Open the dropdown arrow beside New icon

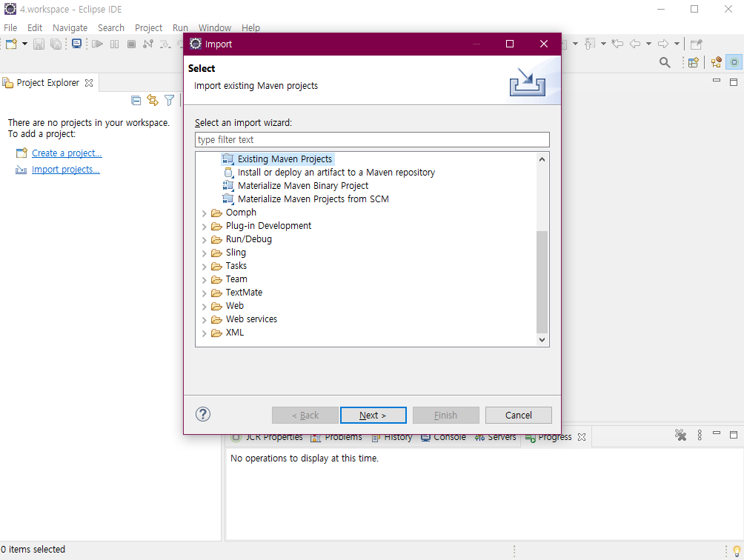coord(24,44)
